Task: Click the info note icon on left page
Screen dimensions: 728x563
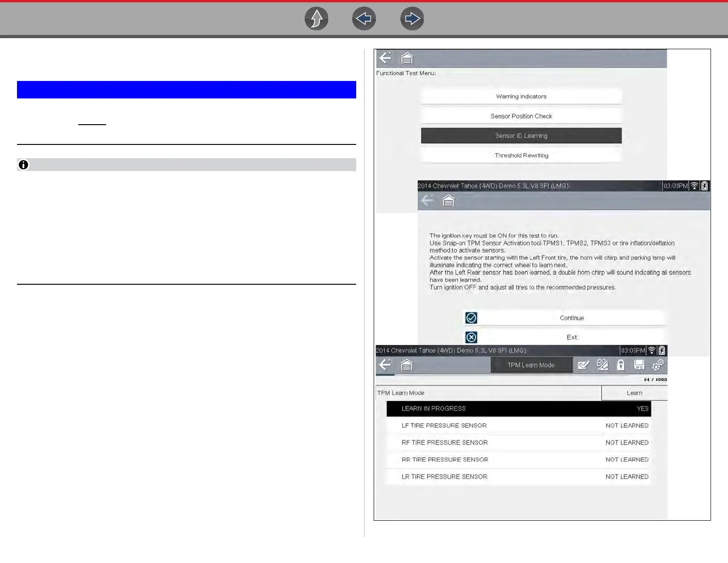Action: [x=23, y=165]
